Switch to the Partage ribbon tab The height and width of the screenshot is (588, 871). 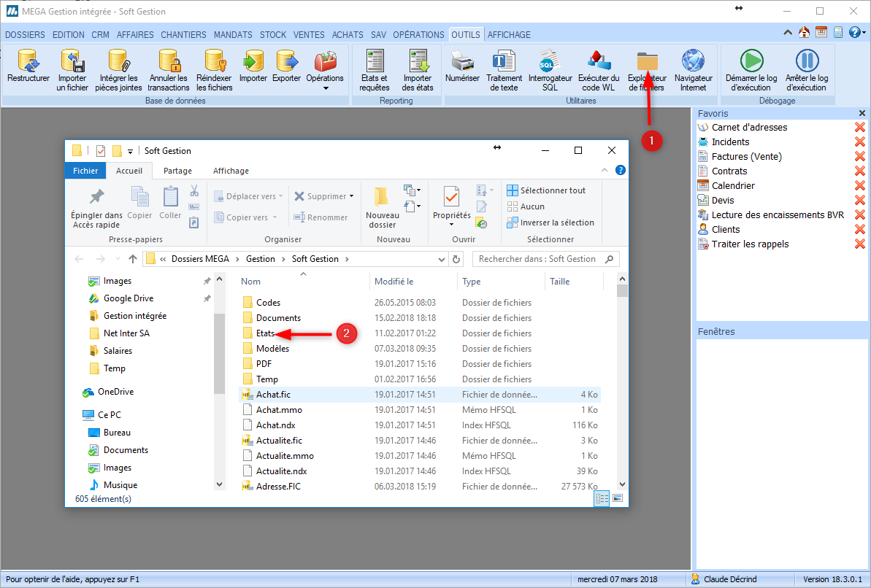[177, 171]
